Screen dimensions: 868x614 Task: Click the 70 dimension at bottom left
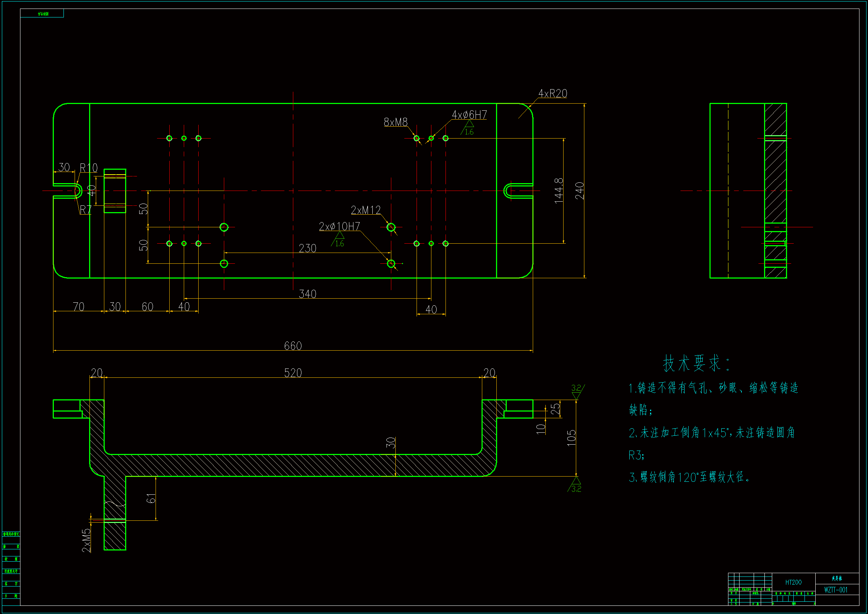click(78, 306)
